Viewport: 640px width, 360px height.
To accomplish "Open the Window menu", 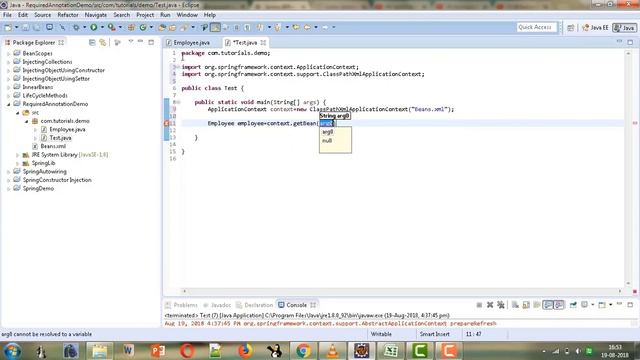I will click(x=187, y=15).
